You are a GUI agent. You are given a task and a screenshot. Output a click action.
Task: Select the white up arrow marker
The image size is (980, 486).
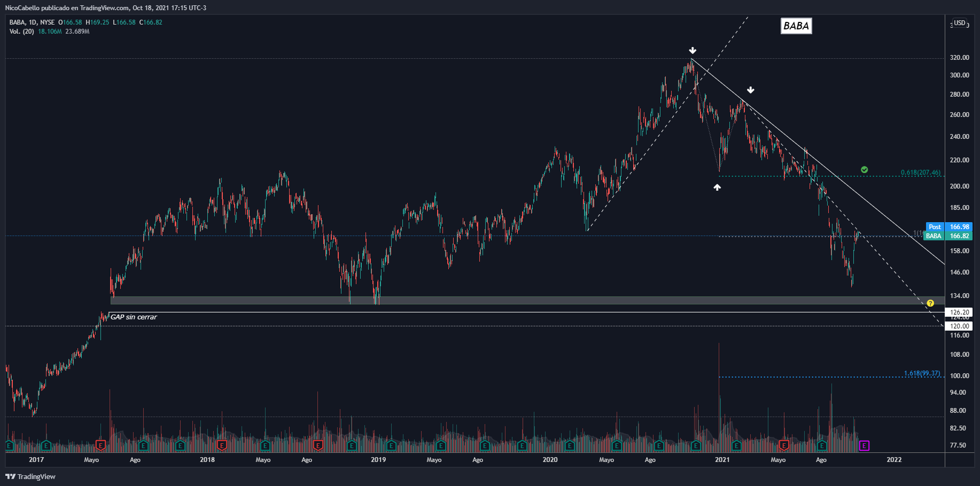click(x=717, y=187)
